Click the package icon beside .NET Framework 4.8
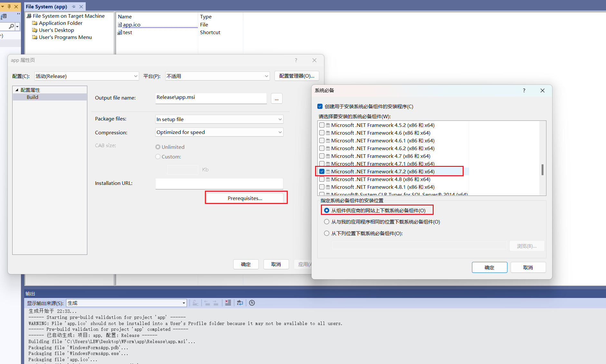 328,179
